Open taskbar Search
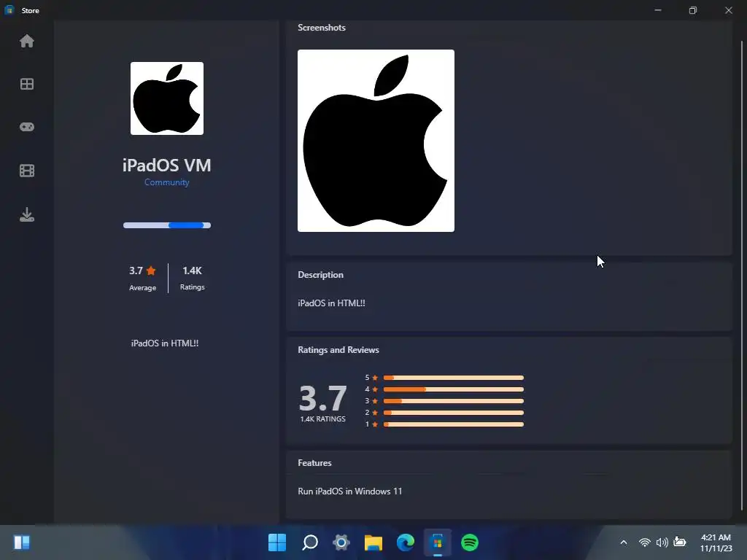Viewport: 747px width, 560px height. coord(309,542)
